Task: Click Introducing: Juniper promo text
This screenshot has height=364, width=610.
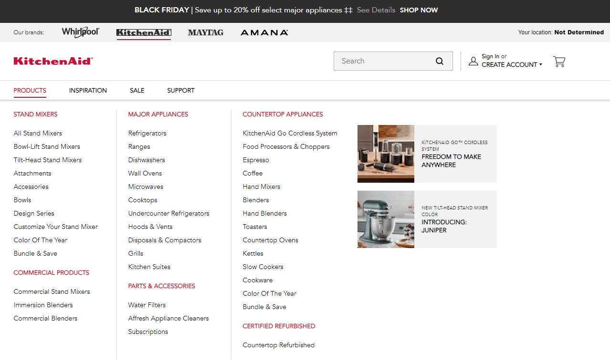Action: pyautogui.click(x=444, y=226)
